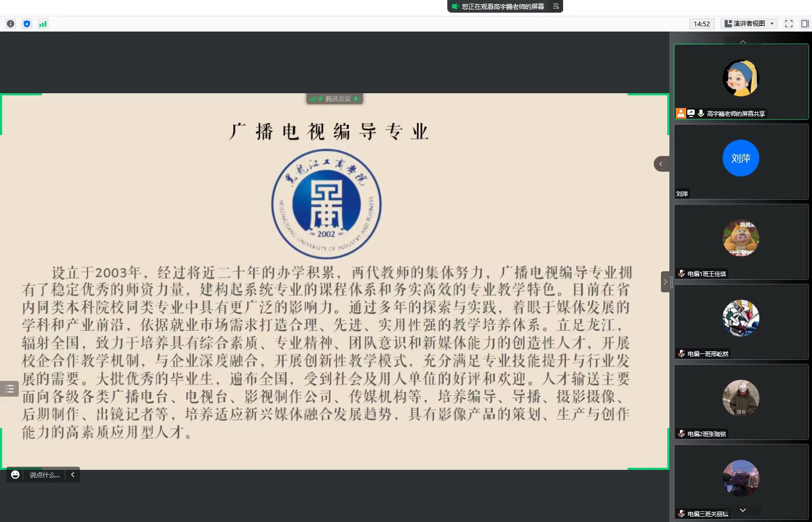The image size is (812, 522).
Task: Click the 刘萍 name label
Action: pos(682,194)
